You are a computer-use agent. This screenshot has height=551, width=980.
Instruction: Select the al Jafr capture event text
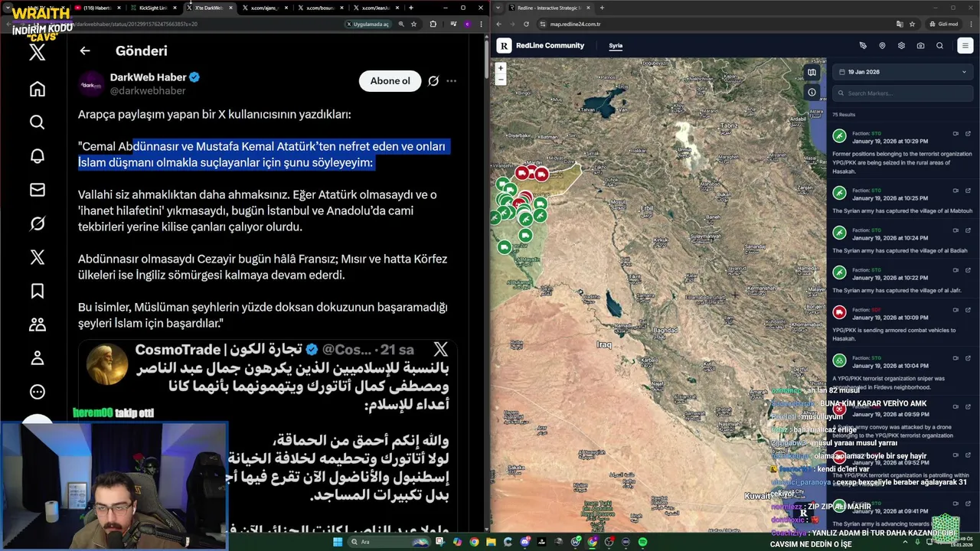(897, 290)
